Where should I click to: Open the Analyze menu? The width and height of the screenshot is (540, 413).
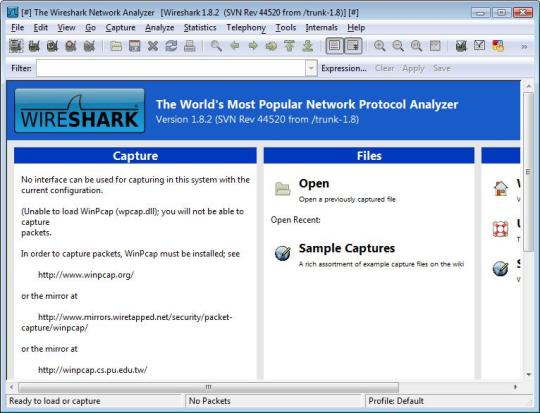159,28
